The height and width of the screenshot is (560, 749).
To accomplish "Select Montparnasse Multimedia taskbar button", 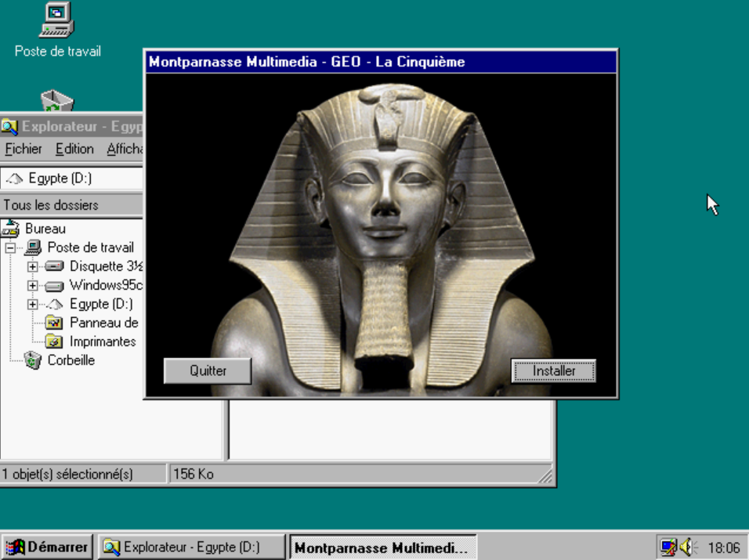I will click(x=382, y=547).
